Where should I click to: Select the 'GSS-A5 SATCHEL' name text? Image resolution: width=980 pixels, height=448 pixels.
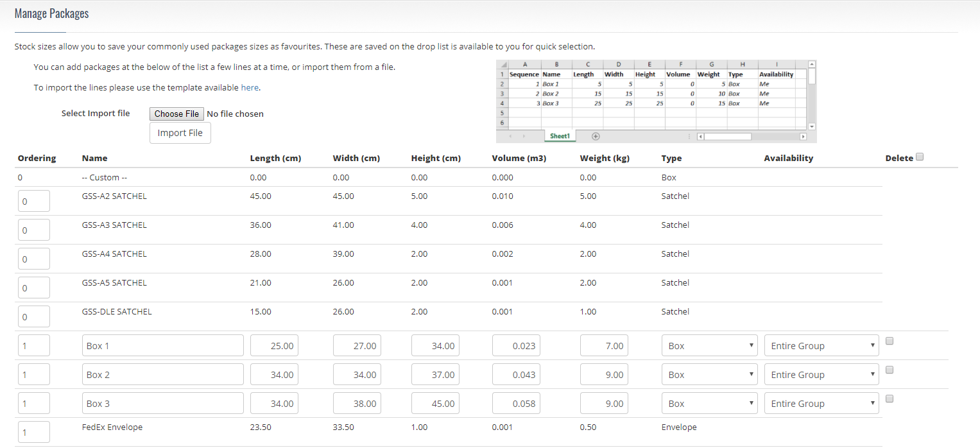[x=114, y=282]
